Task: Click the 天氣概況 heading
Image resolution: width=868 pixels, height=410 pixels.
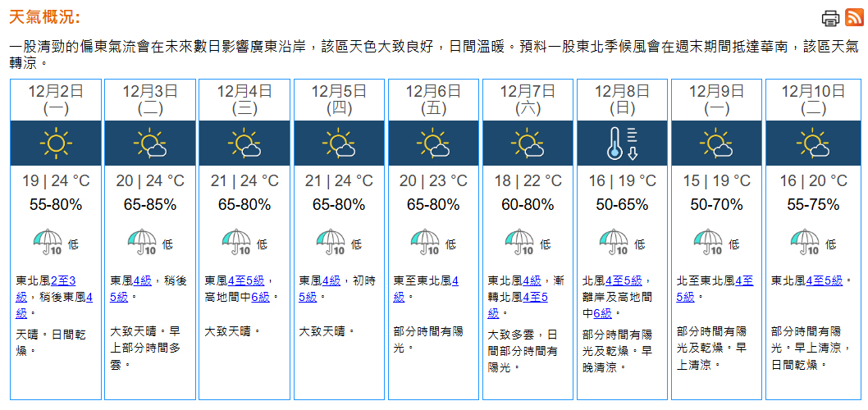Action: click(x=44, y=18)
